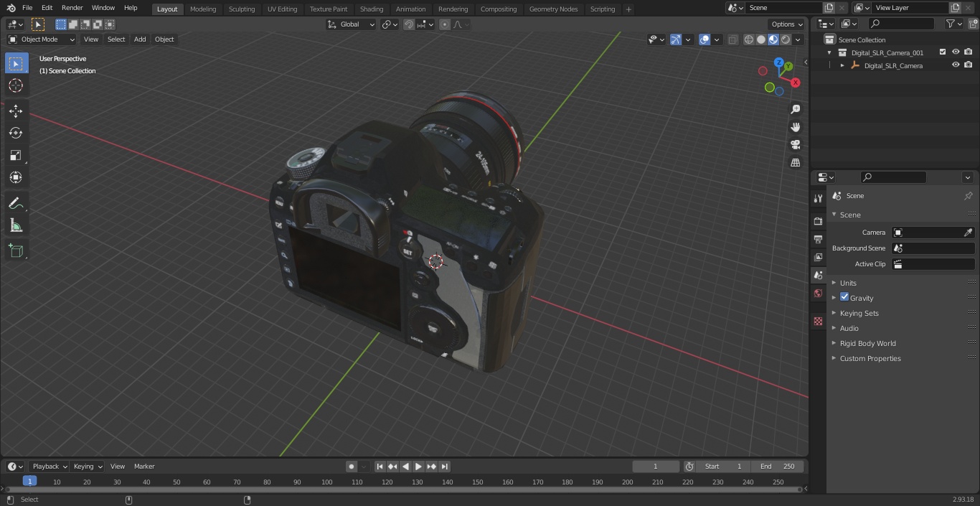Screen dimensions: 980x506
Task: Switch to solid viewport shading
Action: pos(761,39)
